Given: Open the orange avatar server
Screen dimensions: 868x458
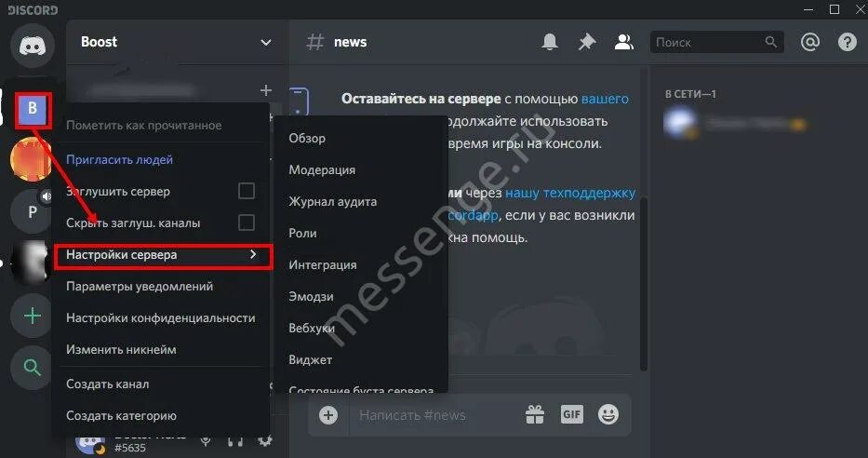Looking at the screenshot, I should pyautogui.click(x=31, y=159).
